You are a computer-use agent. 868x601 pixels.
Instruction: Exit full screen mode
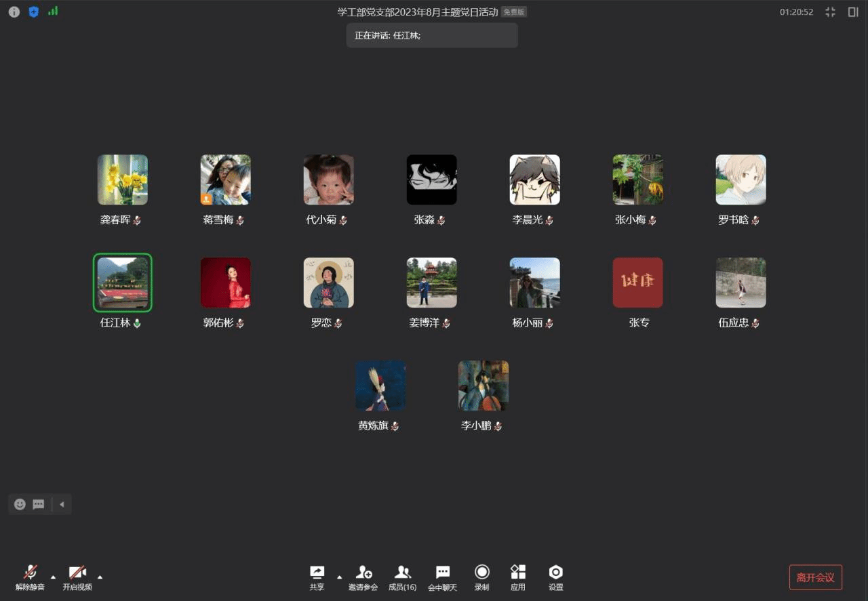point(830,12)
